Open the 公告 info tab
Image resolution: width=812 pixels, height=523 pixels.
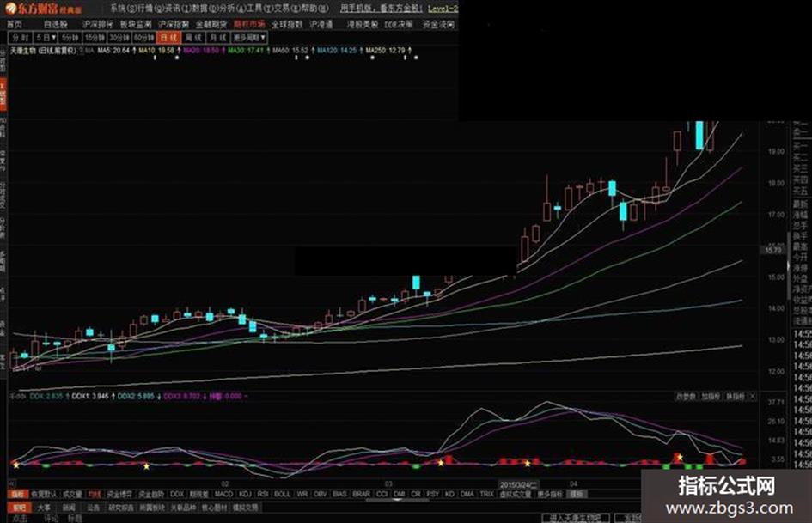pos(93,508)
